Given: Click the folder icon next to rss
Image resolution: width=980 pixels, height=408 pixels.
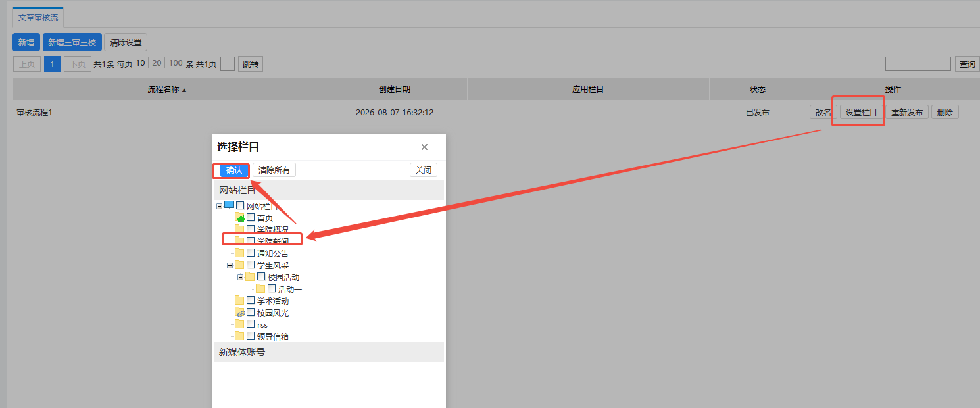Looking at the screenshot, I should pos(239,324).
